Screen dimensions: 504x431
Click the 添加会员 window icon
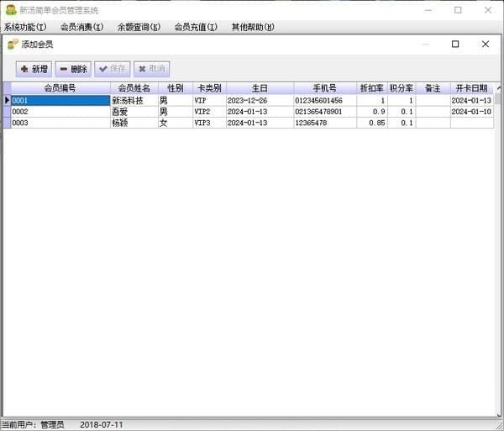13,44
